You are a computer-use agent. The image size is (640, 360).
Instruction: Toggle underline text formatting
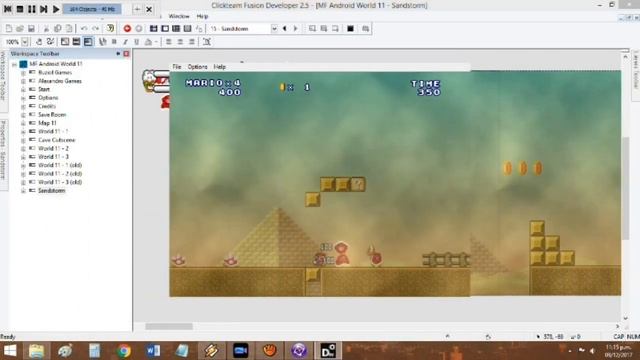137,42
